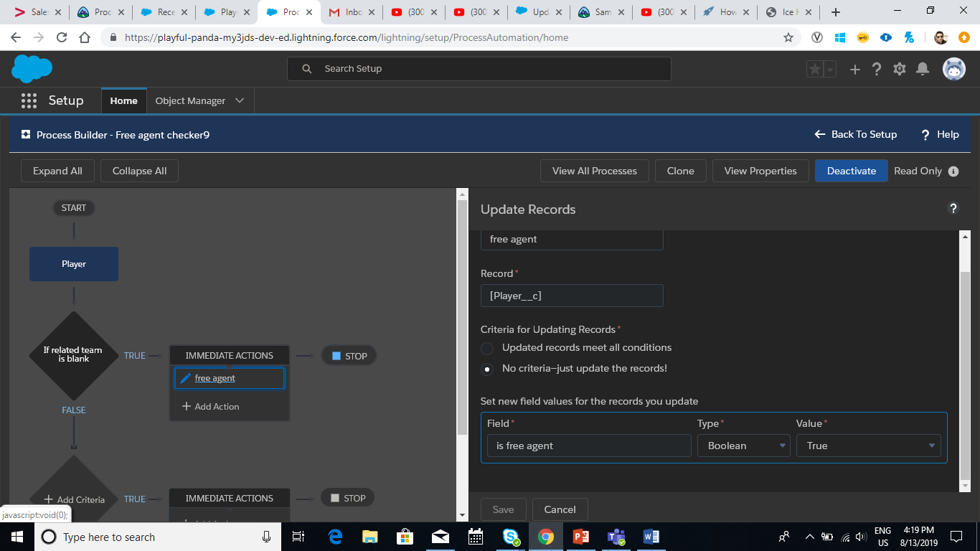Open the True Value dropdown
Viewport: 980px width, 551px height.
pyautogui.click(x=868, y=446)
